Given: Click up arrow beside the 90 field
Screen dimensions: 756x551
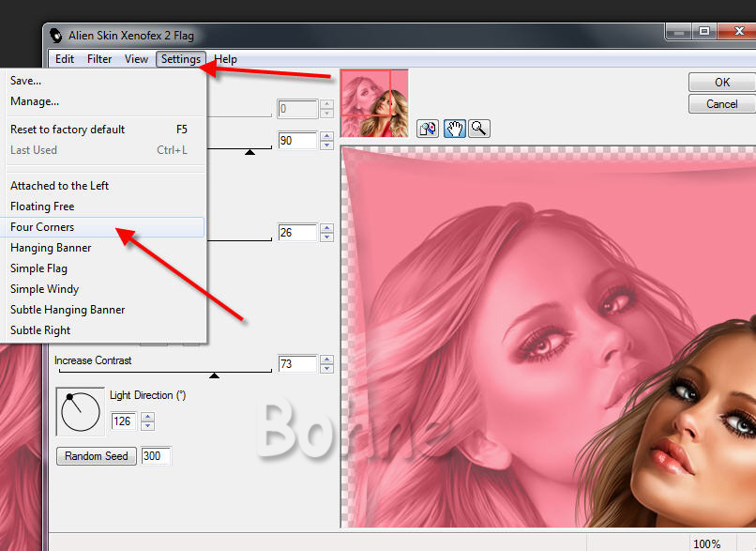Looking at the screenshot, I should [327, 136].
